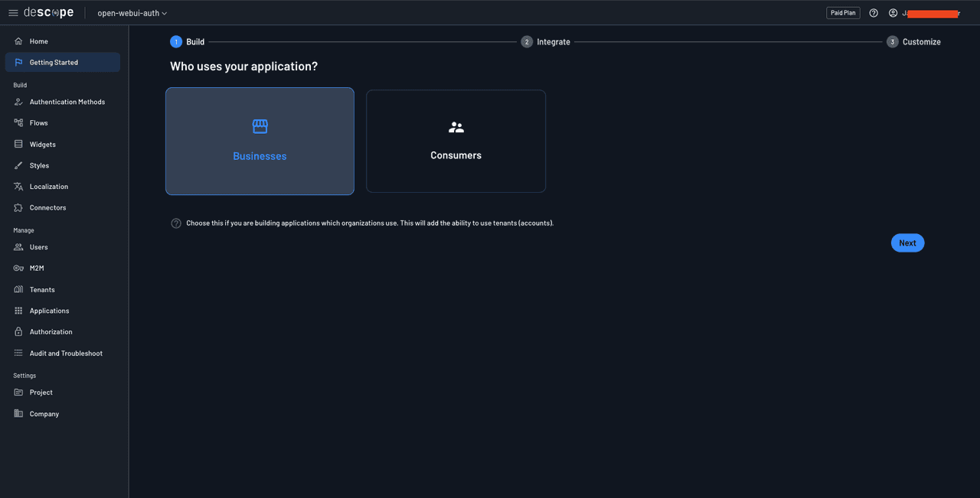Select the Consumers option card

click(x=456, y=142)
